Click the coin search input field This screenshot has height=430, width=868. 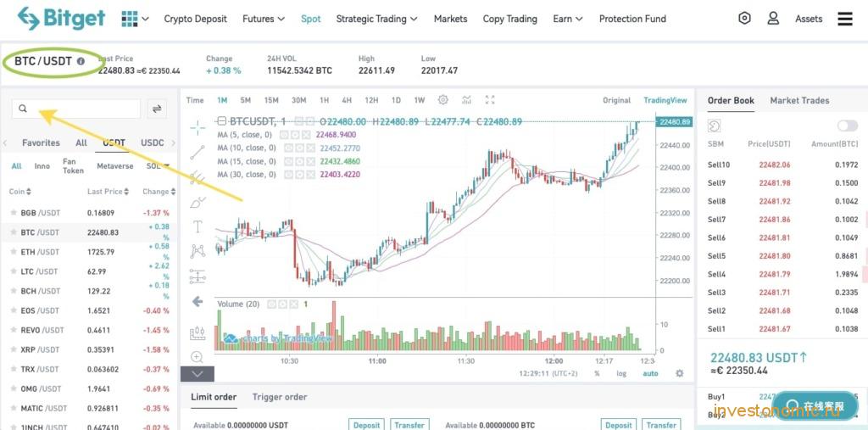[76, 109]
